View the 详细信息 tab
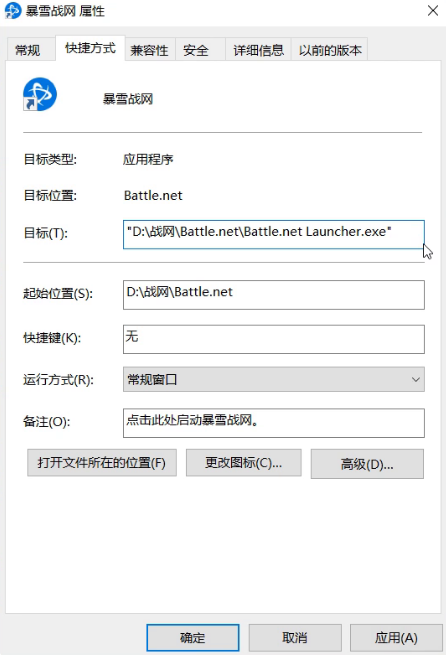Image resolution: width=446 pixels, height=655 pixels. tap(258, 50)
